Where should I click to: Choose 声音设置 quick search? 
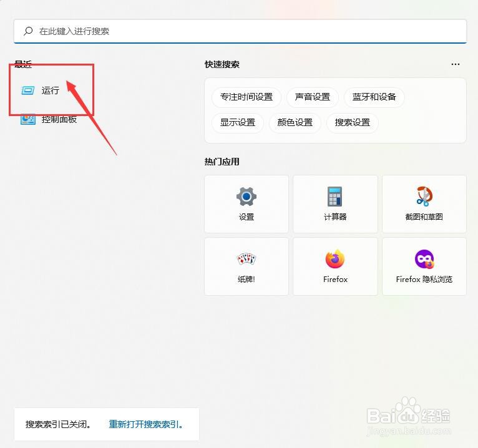click(x=313, y=97)
